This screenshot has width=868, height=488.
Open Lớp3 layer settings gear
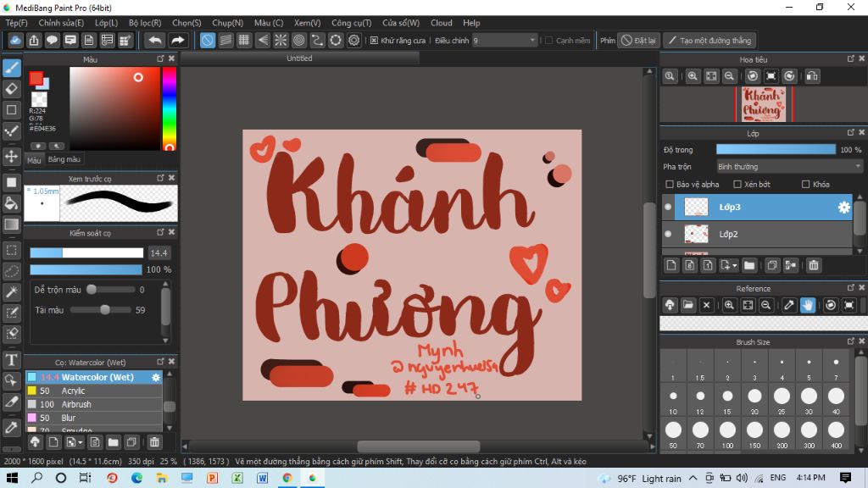click(x=843, y=207)
